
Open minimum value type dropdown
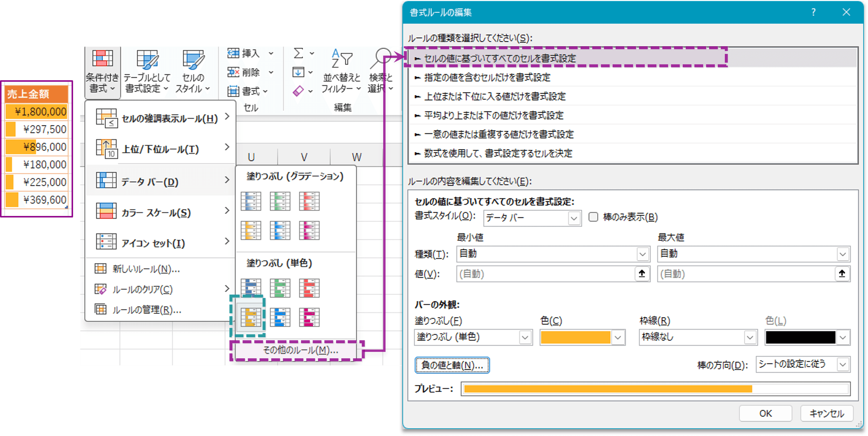(642, 254)
